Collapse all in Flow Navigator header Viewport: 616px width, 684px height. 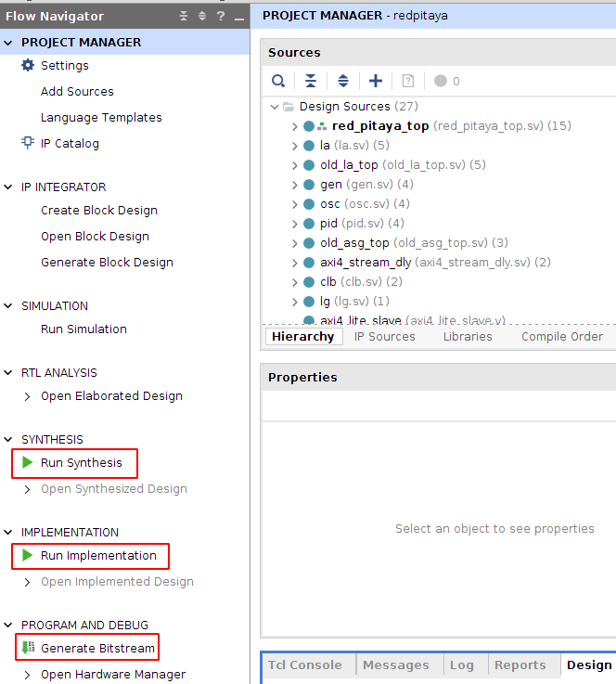184,16
